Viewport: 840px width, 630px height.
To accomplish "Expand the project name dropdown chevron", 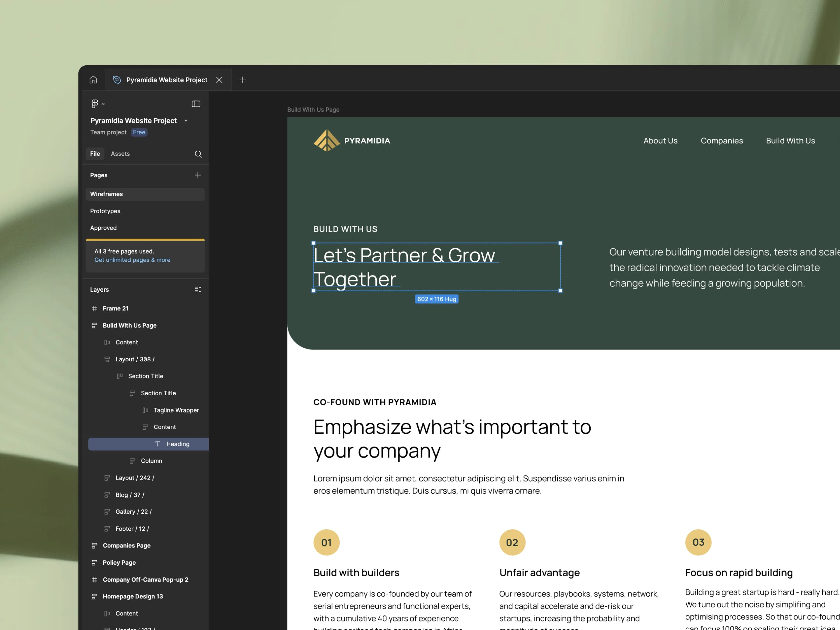I will coord(186,121).
